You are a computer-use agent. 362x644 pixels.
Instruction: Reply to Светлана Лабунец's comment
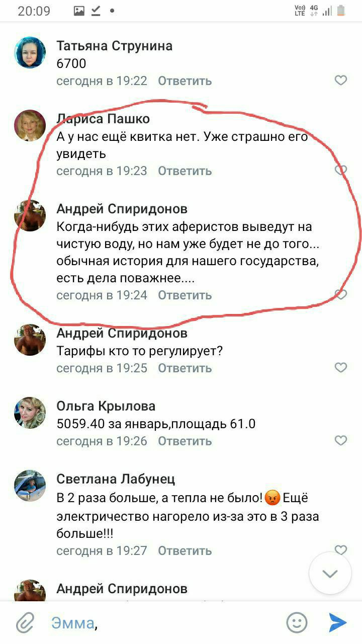click(185, 550)
